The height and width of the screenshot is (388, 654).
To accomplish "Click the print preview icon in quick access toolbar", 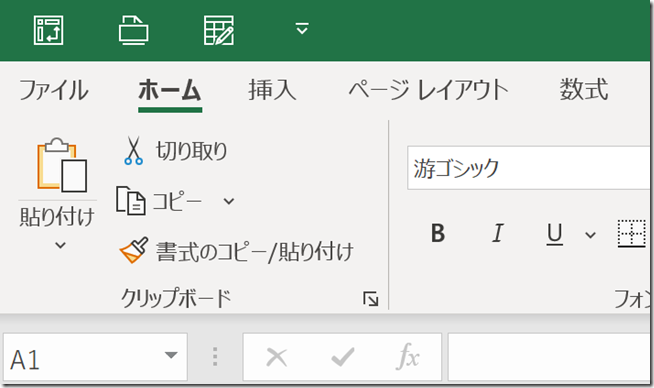I will click(x=133, y=30).
